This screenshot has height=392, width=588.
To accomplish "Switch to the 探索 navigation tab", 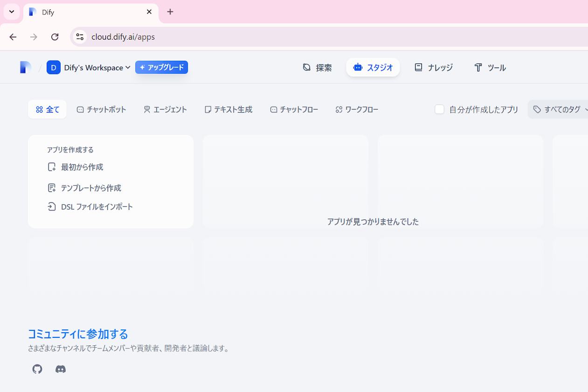I will (x=317, y=68).
